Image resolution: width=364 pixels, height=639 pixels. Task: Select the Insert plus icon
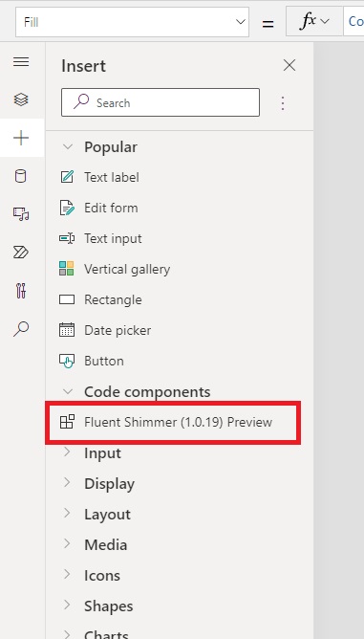21,138
